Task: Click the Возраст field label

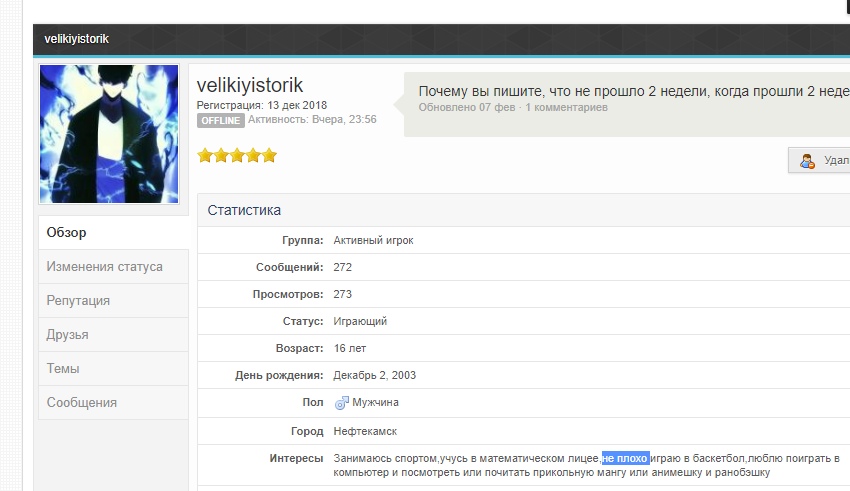Action: point(299,348)
